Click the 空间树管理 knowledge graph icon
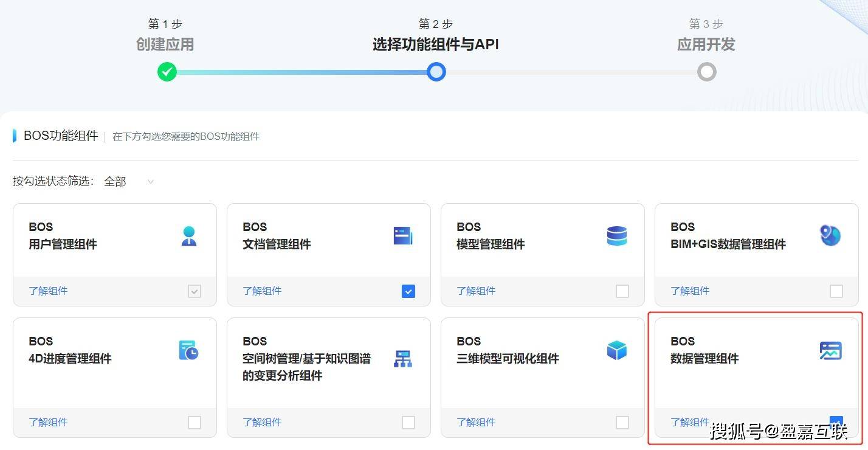This screenshot has width=868, height=450. 403,359
